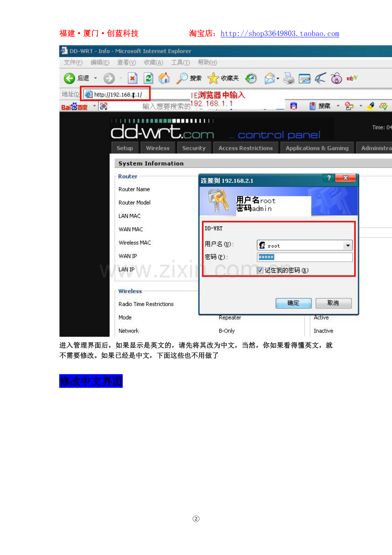Screen dimensions: 392x555
Task: Click the Stop loading icon
Action: point(133,78)
